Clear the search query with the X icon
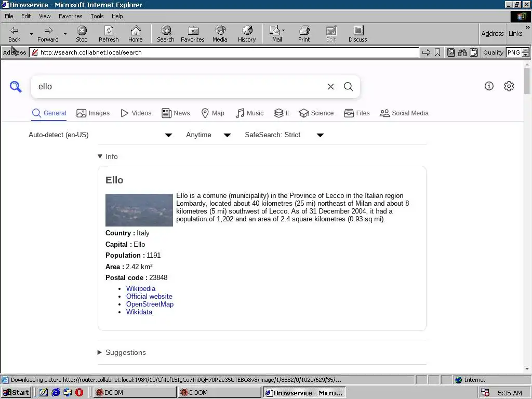Image resolution: width=532 pixels, height=399 pixels. [x=331, y=87]
